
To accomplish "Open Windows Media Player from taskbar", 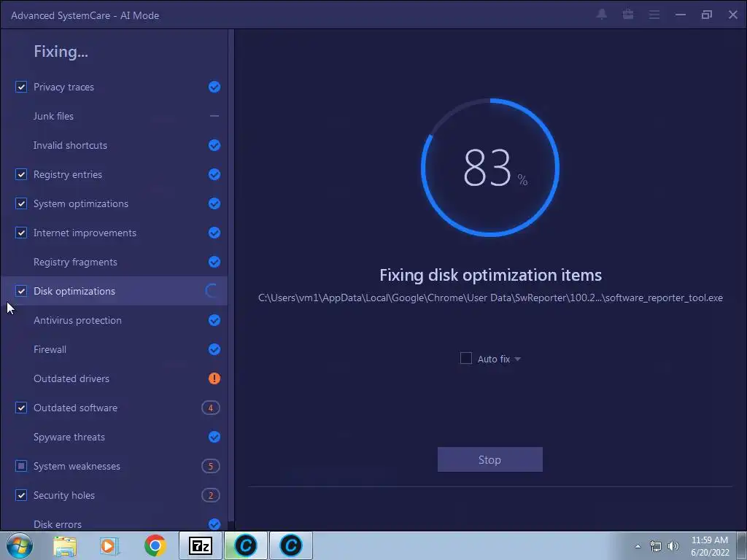I will tap(109, 545).
